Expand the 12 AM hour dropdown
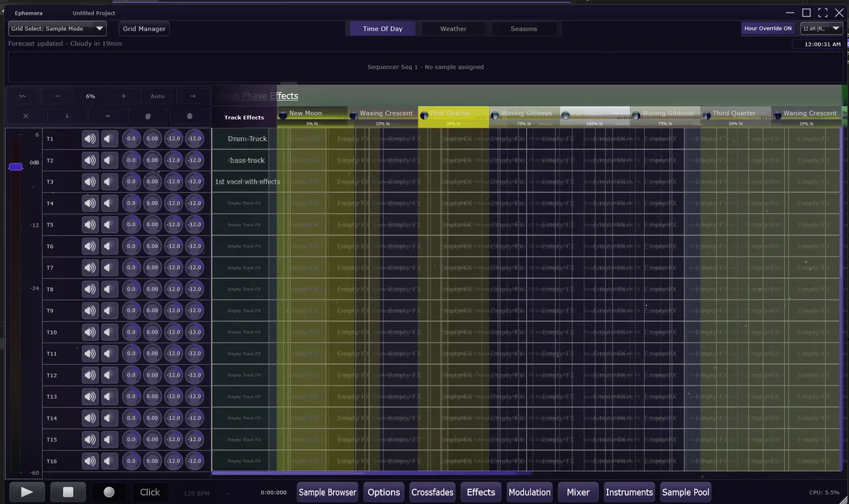The width and height of the screenshot is (849, 504). coord(821,29)
